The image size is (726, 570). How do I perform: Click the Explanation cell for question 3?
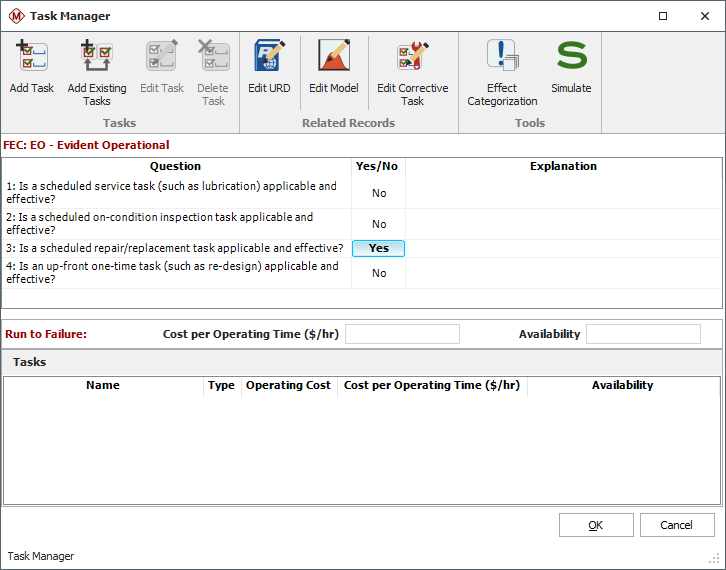pos(562,248)
